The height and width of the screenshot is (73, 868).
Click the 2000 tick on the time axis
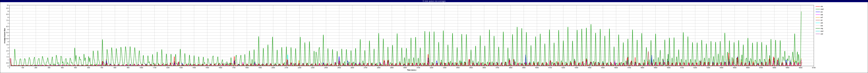(273, 68)
